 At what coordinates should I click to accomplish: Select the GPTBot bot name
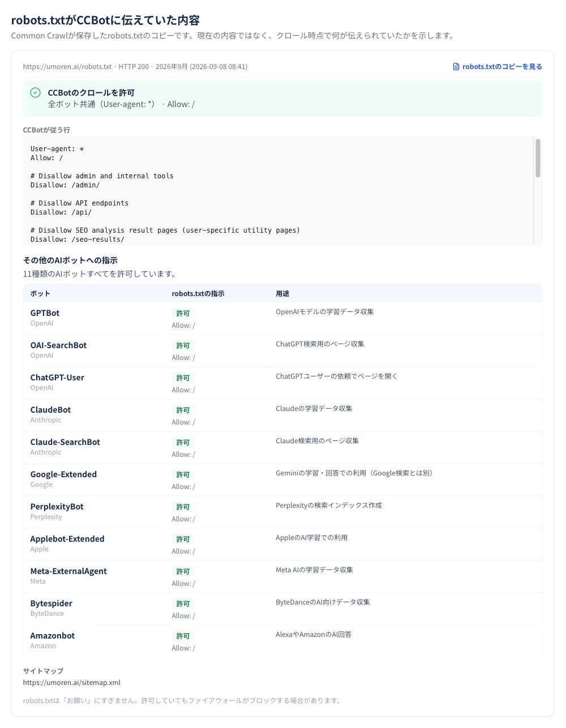(45, 313)
